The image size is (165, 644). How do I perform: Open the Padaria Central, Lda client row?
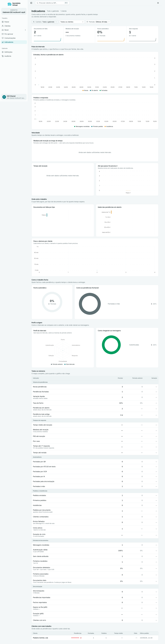tap(95, 638)
